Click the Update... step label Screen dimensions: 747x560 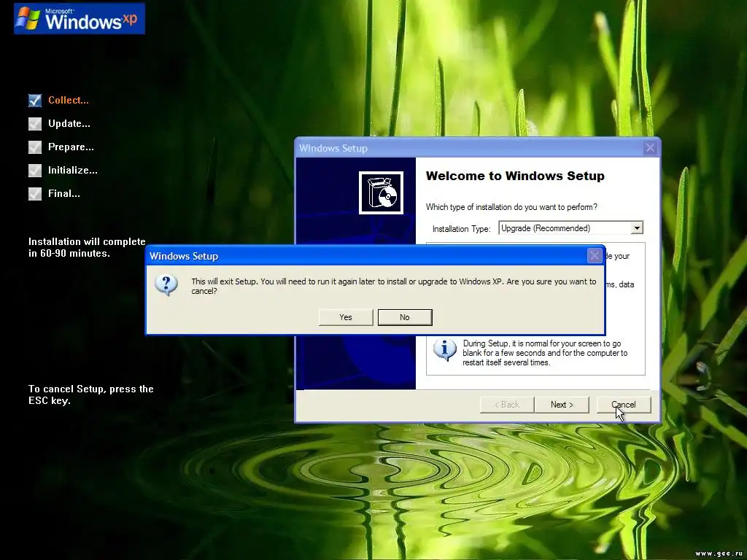pos(69,124)
